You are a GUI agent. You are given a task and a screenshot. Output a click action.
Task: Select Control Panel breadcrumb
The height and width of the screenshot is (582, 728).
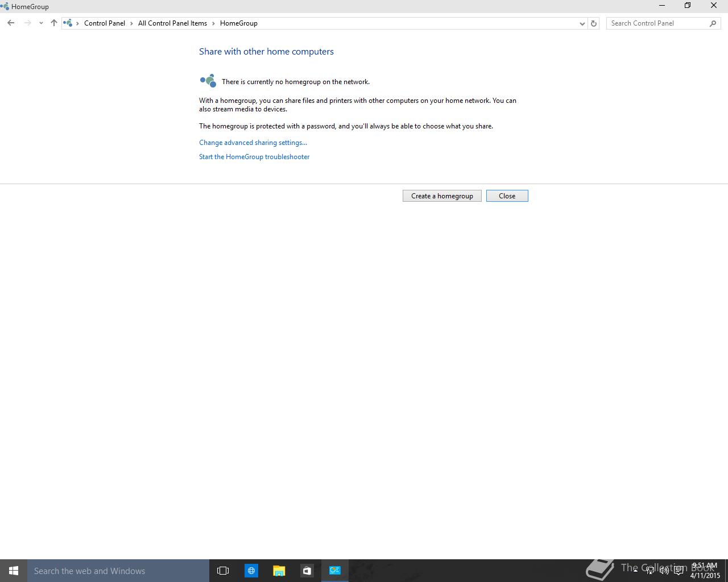pyautogui.click(x=105, y=23)
